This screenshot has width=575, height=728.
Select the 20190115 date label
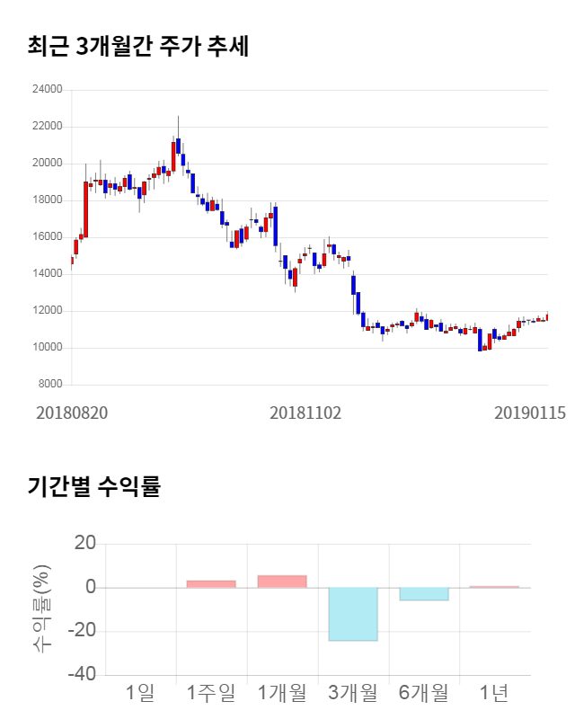(529, 413)
